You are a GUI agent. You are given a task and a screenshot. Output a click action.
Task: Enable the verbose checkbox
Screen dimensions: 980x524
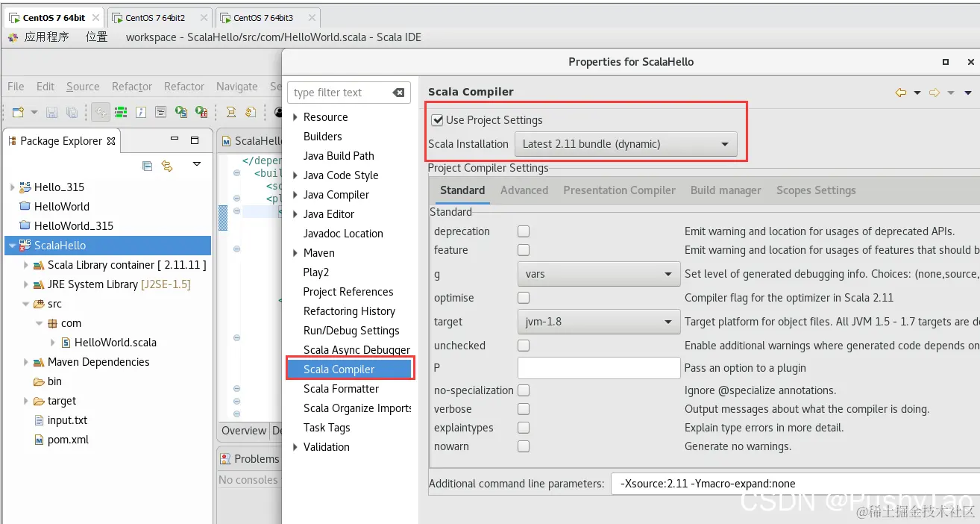[524, 409]
